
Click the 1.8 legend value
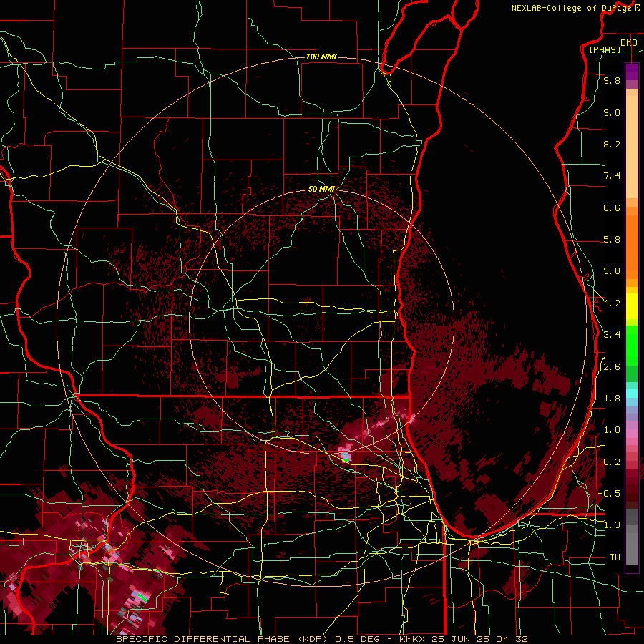[612, 399]
